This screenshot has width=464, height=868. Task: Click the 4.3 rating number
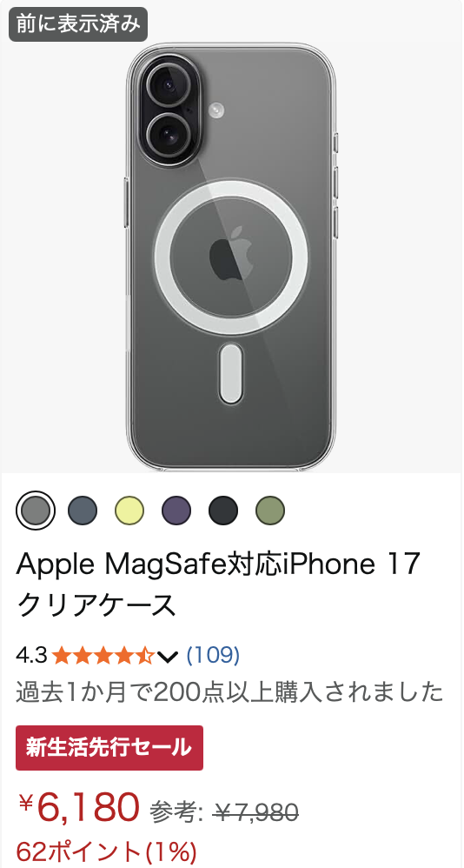[x=32, y=656]
